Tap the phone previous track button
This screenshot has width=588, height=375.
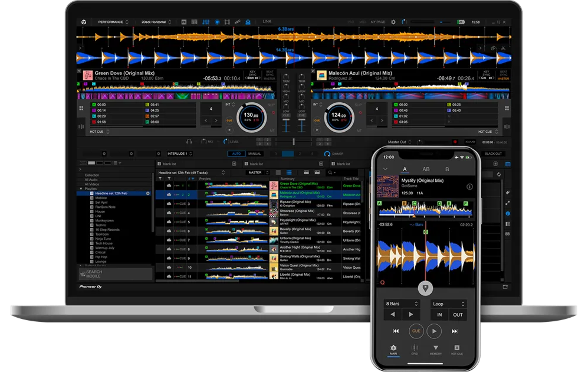click(x=396, y=331)
